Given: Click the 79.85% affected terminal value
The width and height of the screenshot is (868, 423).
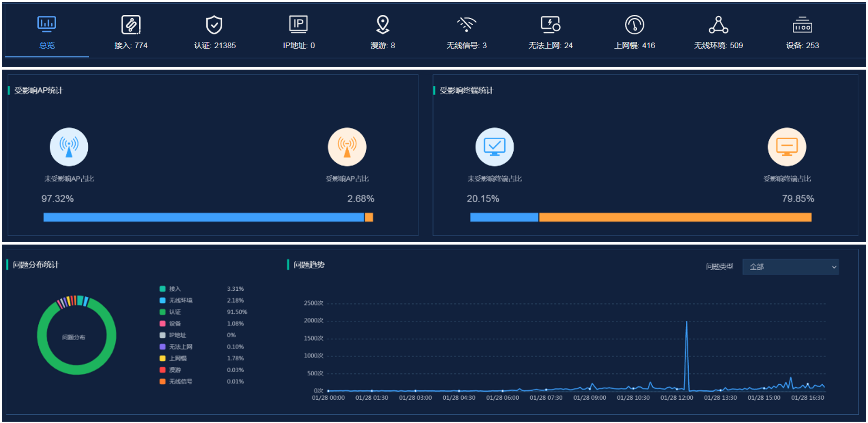Looking at the screenshot, I should pyautogui.click(x=798, y=198).
